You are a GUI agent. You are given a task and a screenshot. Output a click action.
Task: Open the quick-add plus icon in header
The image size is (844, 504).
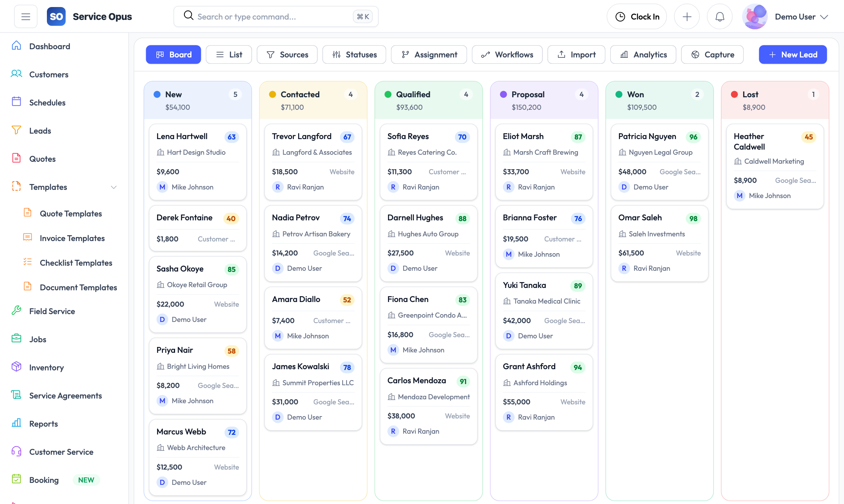click(x=687, y=16)
